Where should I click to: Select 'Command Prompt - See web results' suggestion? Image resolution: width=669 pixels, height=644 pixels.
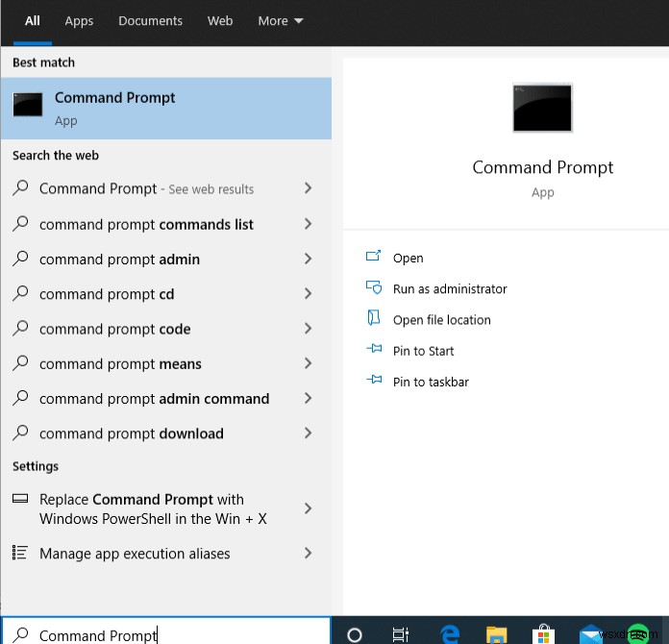coord(166,188)
